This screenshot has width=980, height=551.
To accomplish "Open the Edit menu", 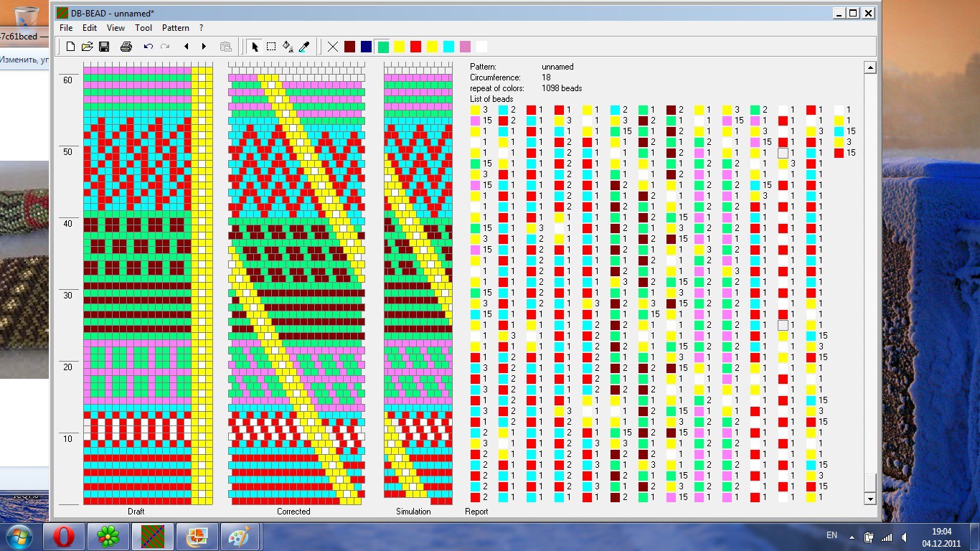I will click(x=90, y=28).
